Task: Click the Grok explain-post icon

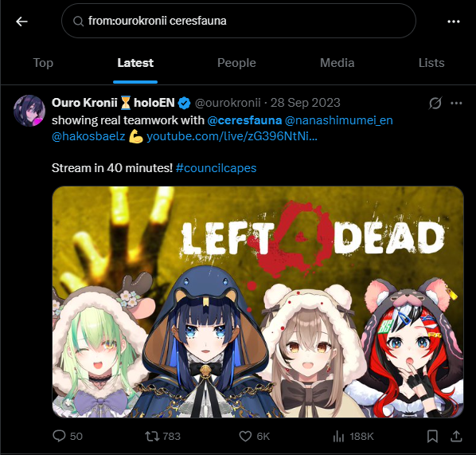Action: [x=435, y=103]
